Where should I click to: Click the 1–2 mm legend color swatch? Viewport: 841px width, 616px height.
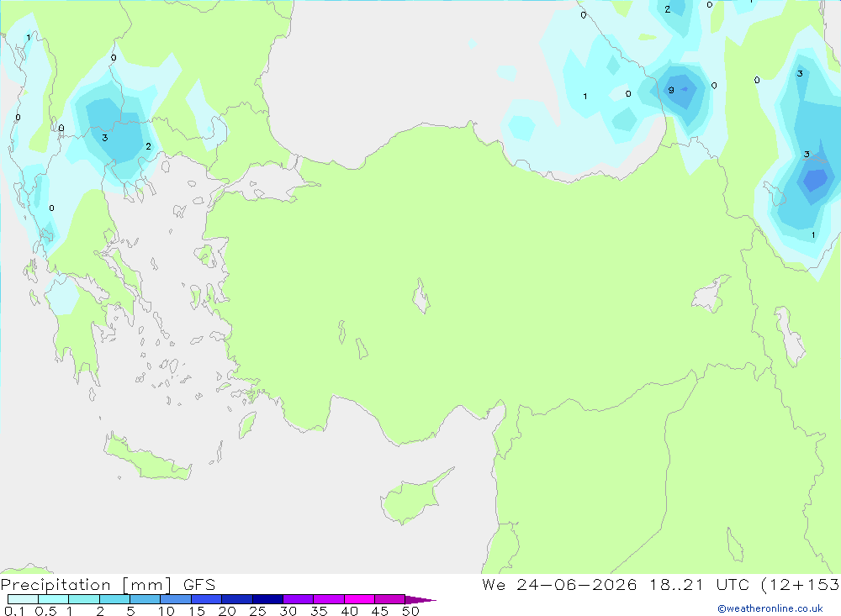click(x=84, y=599)
